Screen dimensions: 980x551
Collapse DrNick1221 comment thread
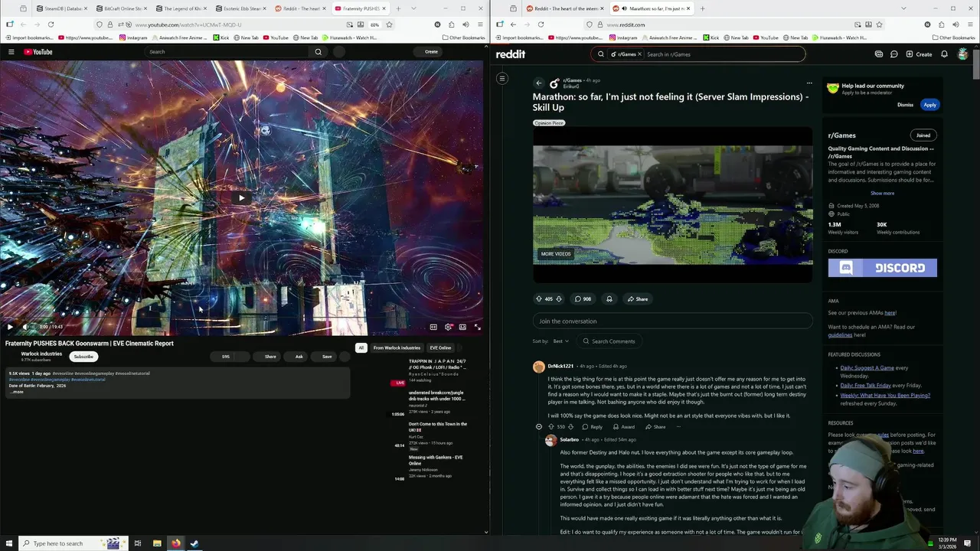pos(539,427)
